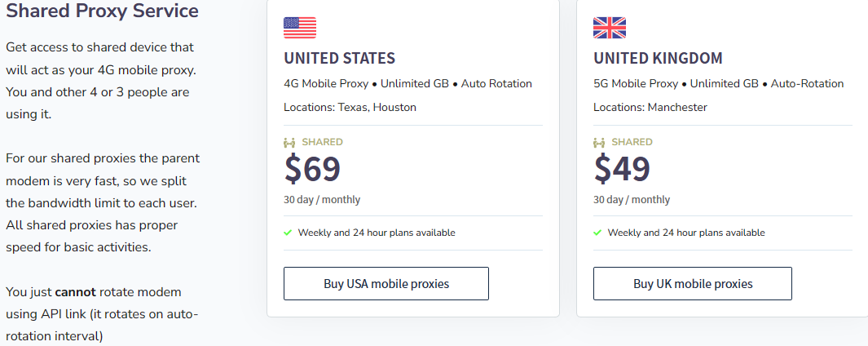Click 'Locations: Texas, Houston' text

click(350, 107)
